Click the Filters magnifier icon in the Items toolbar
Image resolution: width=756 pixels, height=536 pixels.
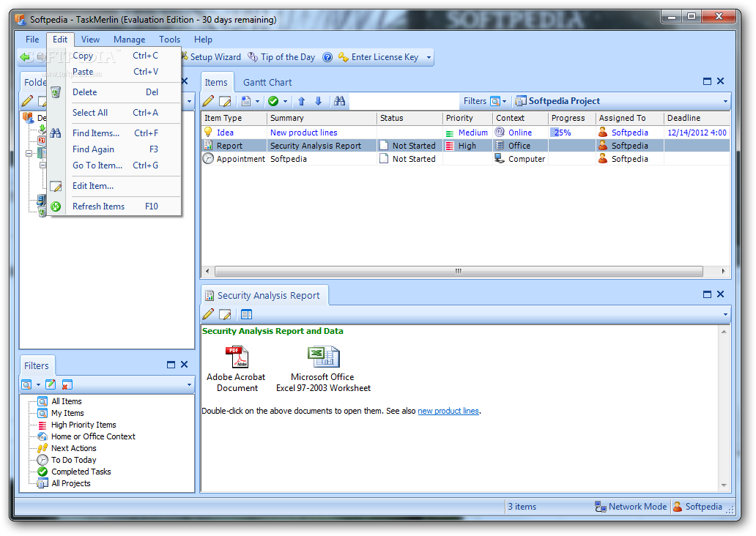[495, 101]
